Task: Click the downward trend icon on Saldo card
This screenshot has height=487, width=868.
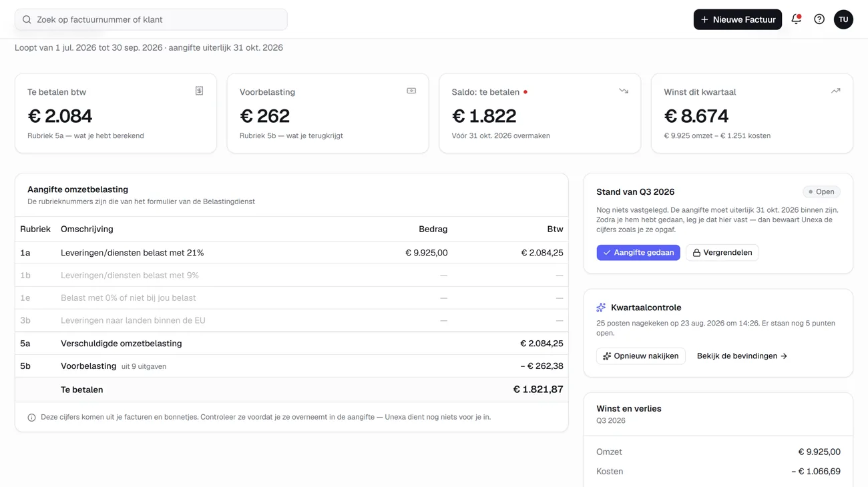Action: pyautogui.click(x=624, y=91)
